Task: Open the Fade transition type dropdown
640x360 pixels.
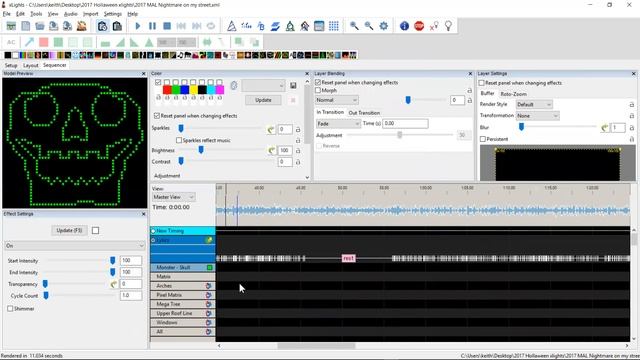Action: 338,124
